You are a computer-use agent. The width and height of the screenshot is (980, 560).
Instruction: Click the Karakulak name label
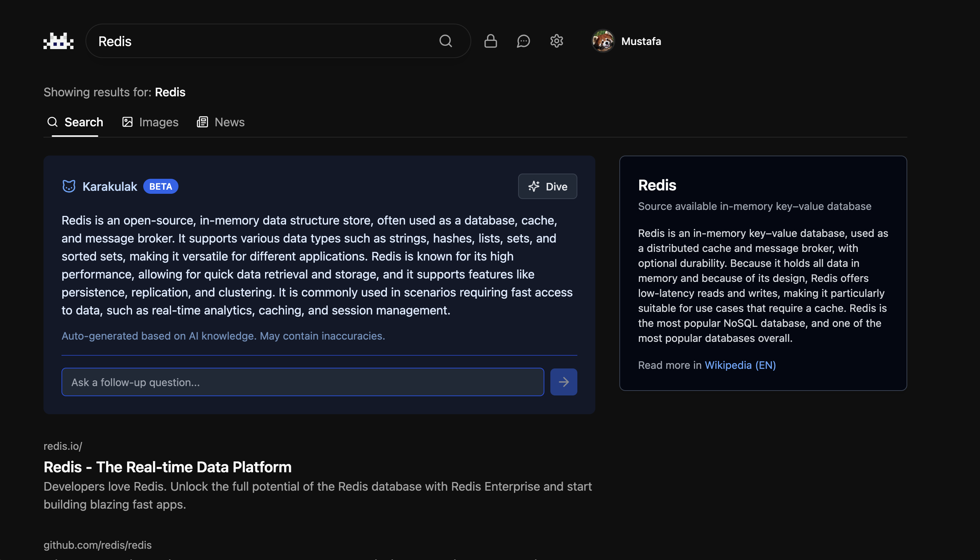pyautogui.click(x=109, y=187)
